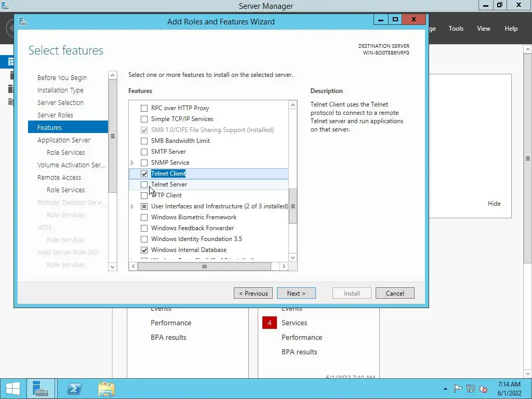Enable SMB Bandwidth Limit feature
Viewport: 532px width, 399px height.
144,141
